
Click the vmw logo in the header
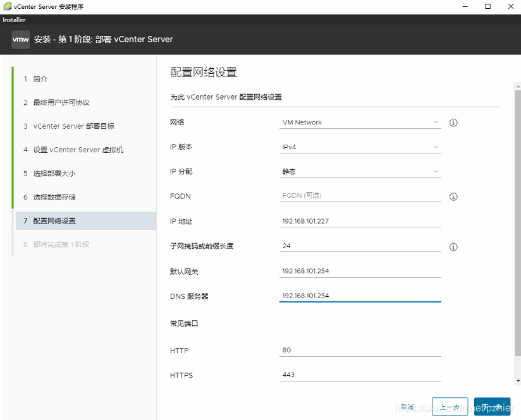(x=21, y=39)
